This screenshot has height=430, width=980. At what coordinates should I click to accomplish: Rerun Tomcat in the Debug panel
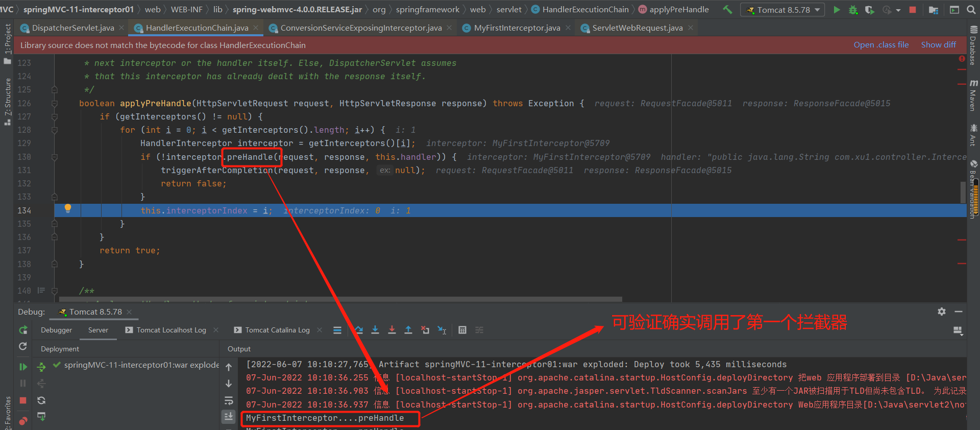(x=23, y=330)
